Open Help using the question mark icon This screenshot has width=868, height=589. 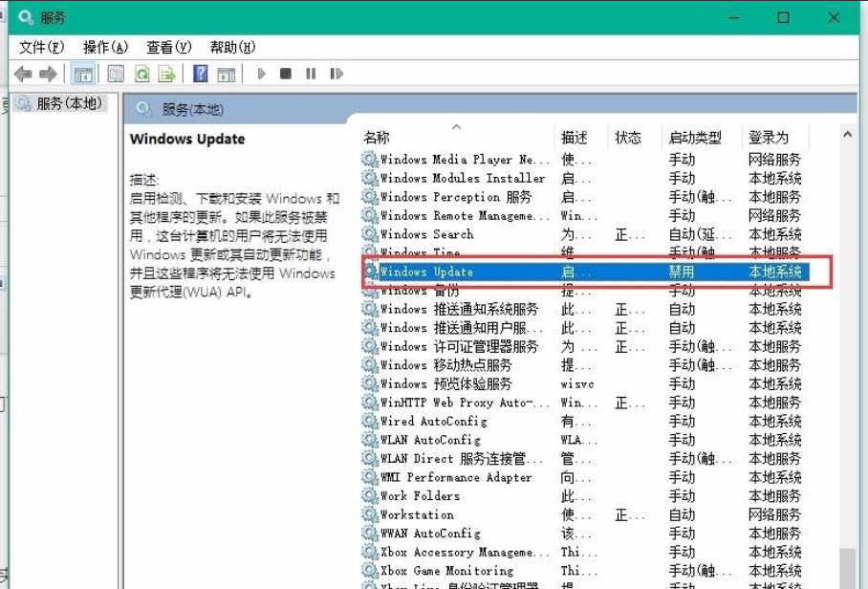point(201,74)
